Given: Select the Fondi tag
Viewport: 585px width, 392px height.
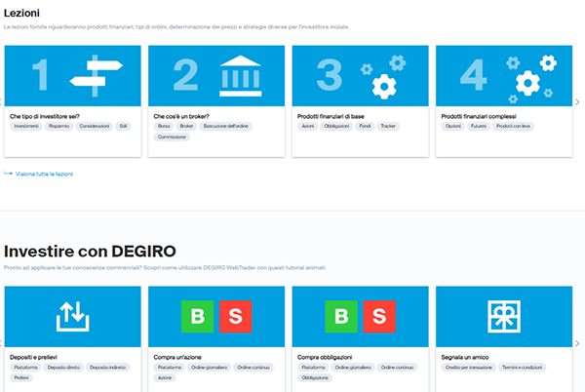Looking at the screenshot, I should 365,126.
